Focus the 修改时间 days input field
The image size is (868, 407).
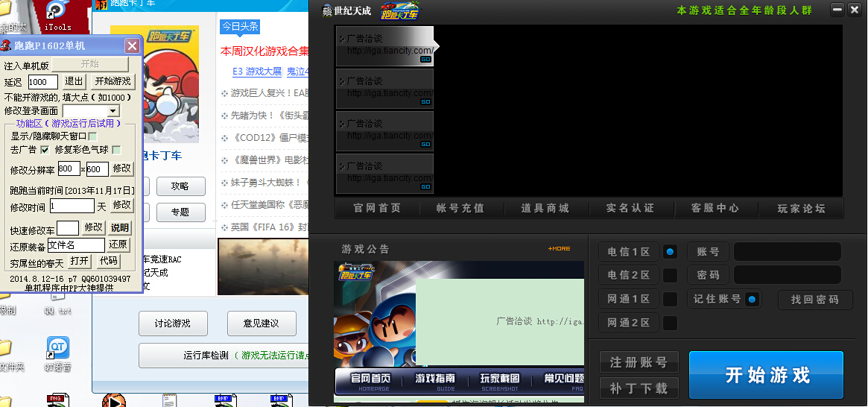(x=72, y=206)
